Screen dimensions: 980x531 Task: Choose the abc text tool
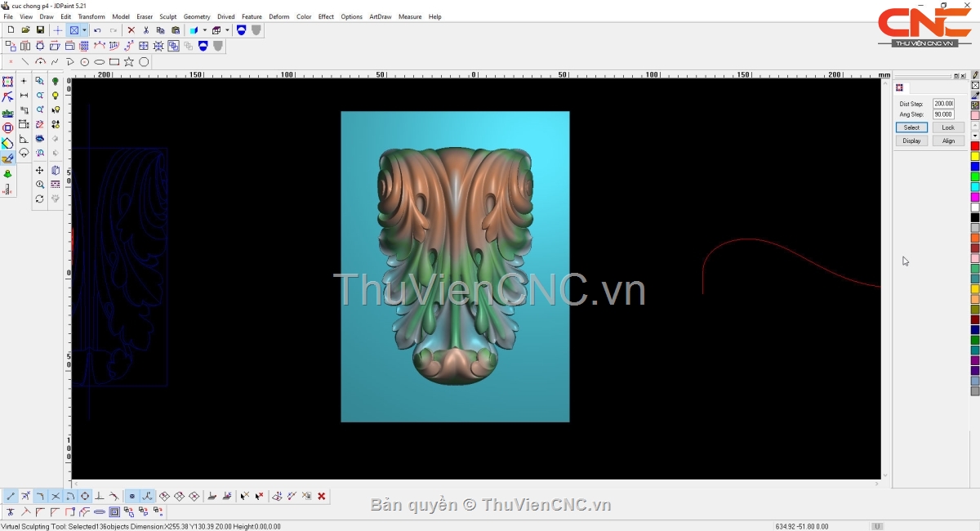pos(7,113)
